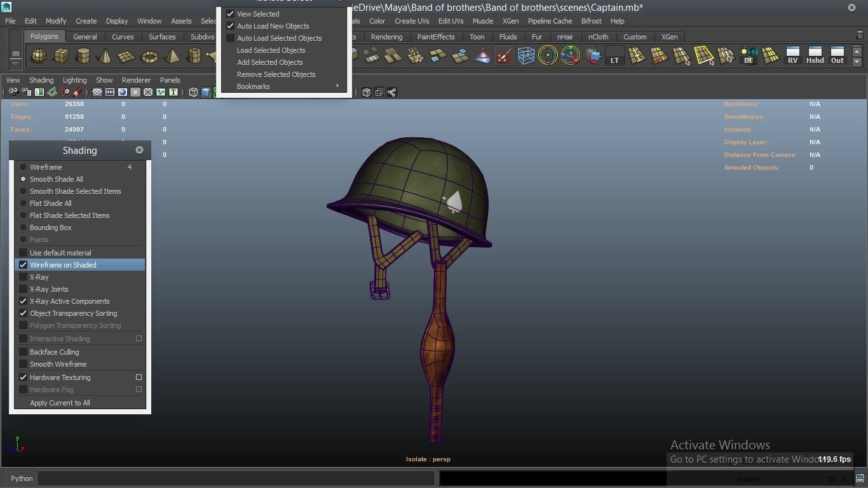Expand the Bookmarks submenu

(x=284, y=86)
